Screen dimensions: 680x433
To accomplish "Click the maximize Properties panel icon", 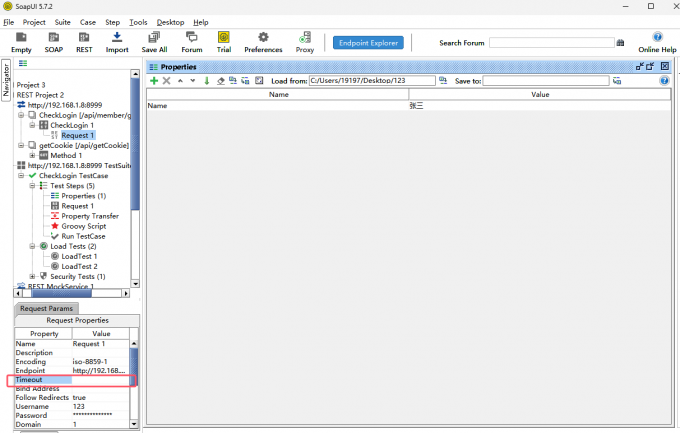I will 650,66.
